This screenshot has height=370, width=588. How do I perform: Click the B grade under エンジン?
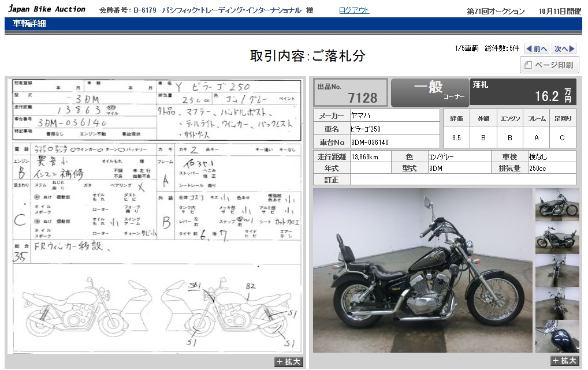(510, 137)
